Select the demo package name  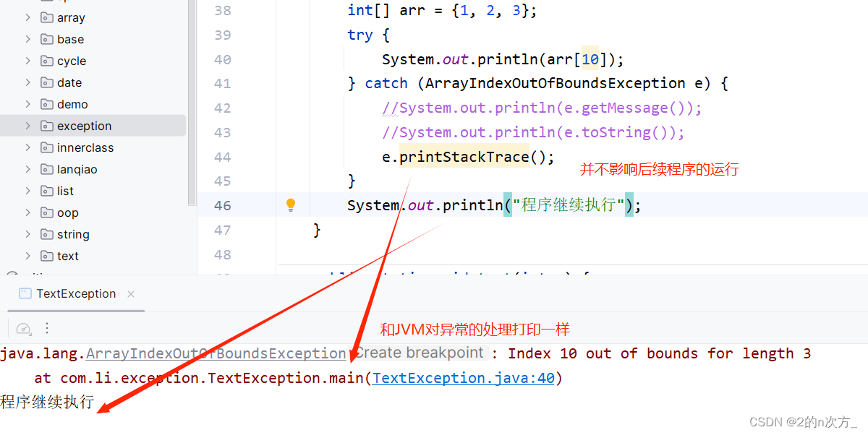(72, 104)
